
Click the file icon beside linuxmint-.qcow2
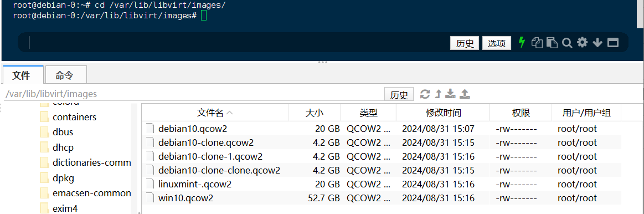pos(150,184)
